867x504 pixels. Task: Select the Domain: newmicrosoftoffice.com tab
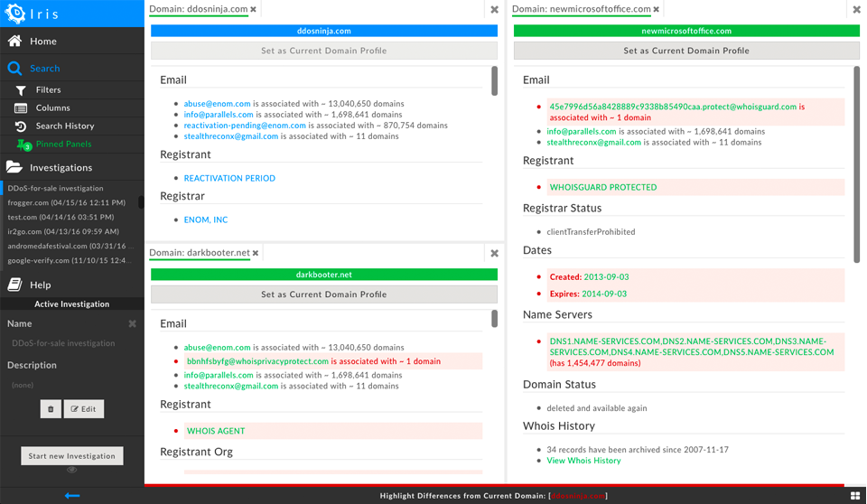pyautogui.click(x=581, y=9)
